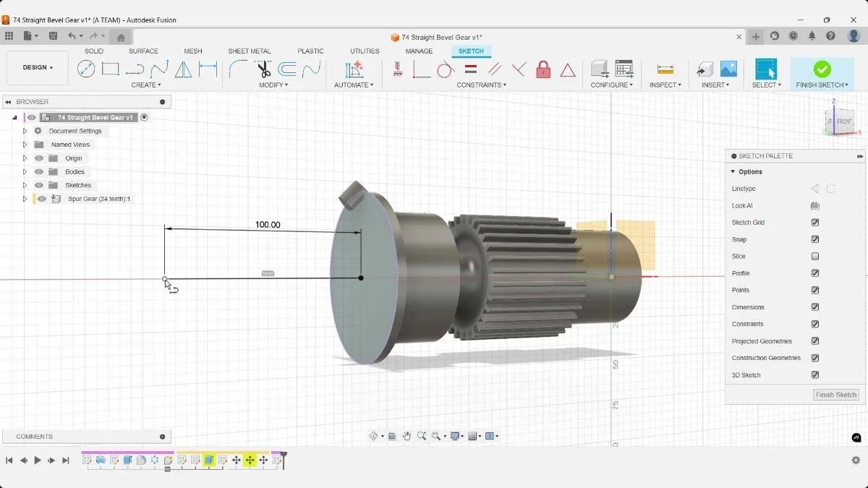The image size is (868, 488).
Task: Expand the Spur Gear (24 teeth):1 component
Action: tap(25, 199)
